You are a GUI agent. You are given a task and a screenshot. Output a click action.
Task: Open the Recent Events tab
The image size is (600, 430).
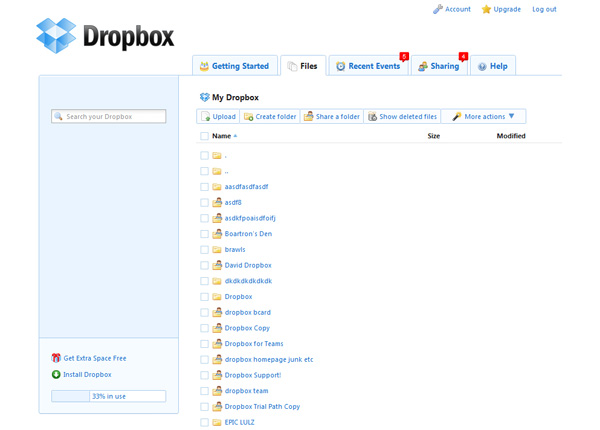pyautogui.click(x=368, y=66)
